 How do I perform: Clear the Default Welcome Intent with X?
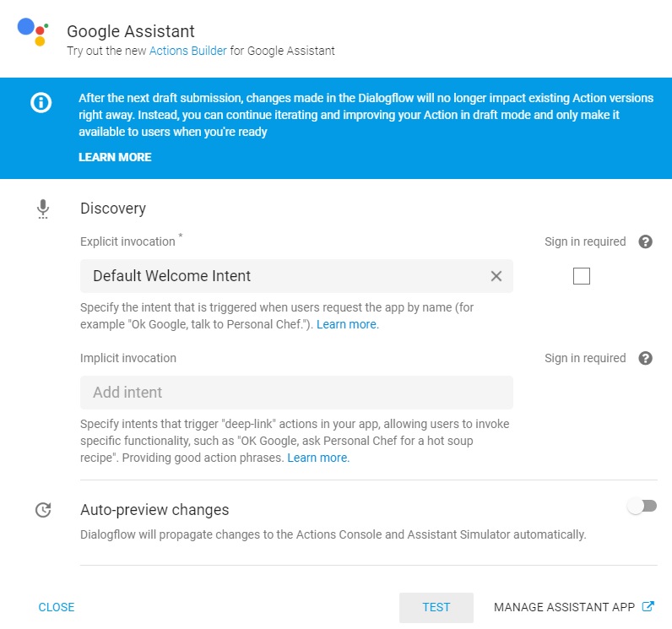click(x=496, y=276)
